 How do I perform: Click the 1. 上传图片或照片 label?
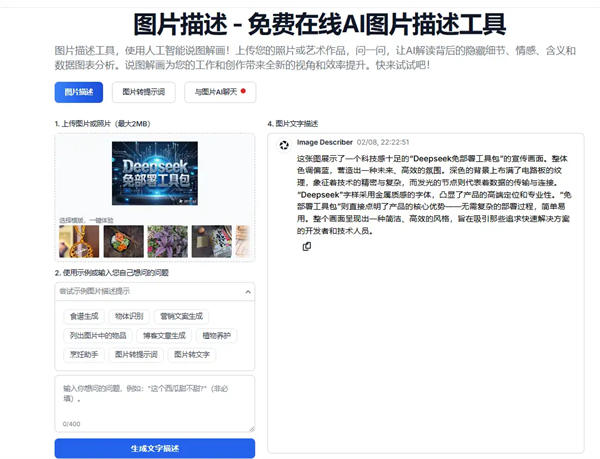click(103, 124)
